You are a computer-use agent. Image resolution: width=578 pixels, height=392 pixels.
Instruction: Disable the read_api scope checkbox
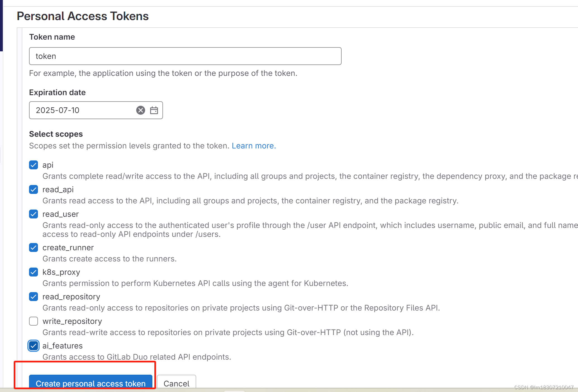coord(34,189)
